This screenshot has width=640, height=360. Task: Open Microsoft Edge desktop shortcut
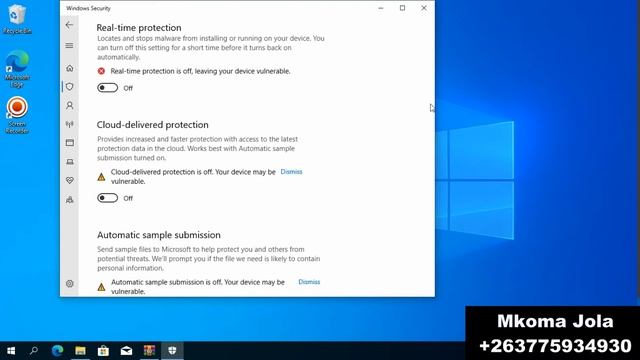coord(17,69)
